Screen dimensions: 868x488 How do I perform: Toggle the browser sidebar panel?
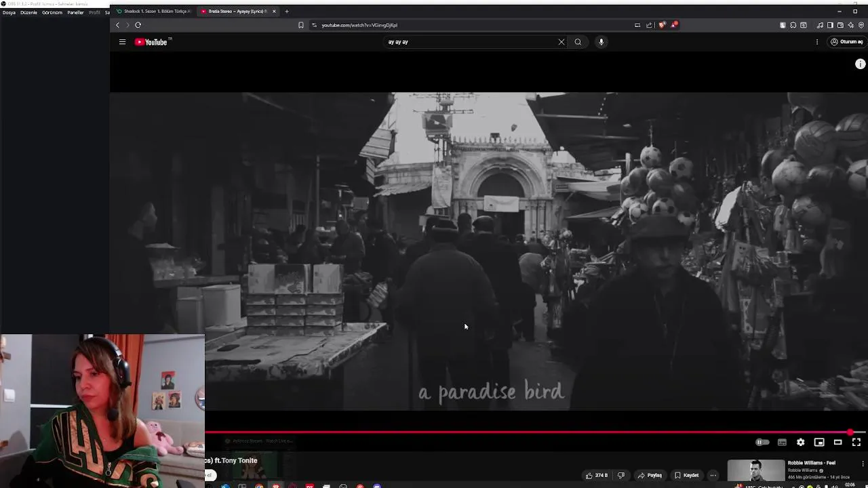click(830, 25)
